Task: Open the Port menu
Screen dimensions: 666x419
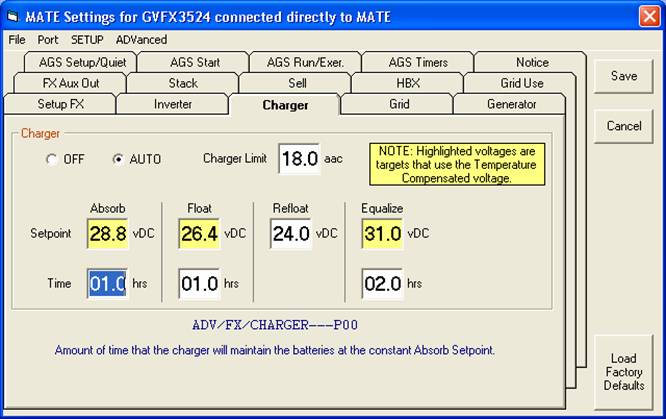Action: click(48, 40)
